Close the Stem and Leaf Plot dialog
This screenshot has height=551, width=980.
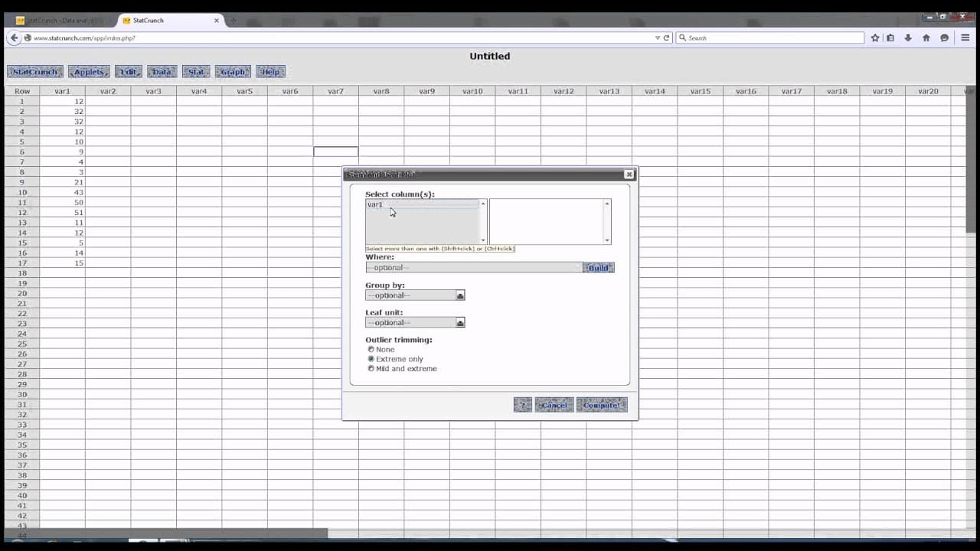point(629,174)
